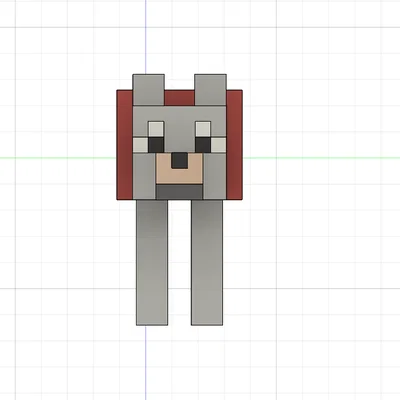The height and width of the screenshot is (400, 400).
Task: Click the black nose of the wolf
Action: [179, 160]
